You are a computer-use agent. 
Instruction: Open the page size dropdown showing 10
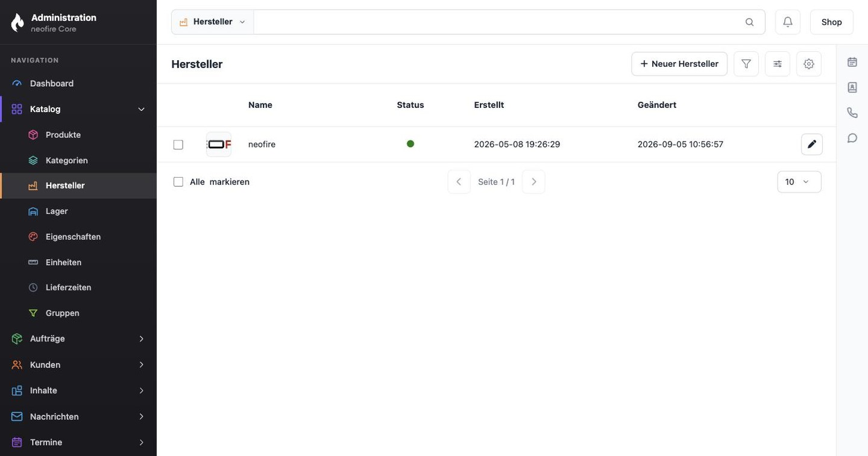point(799,182)
